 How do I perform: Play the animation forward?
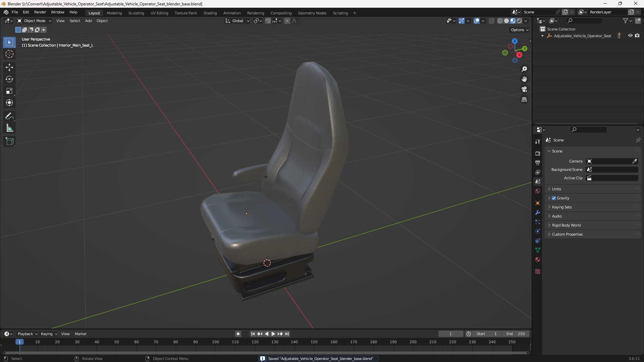point(273,334)
